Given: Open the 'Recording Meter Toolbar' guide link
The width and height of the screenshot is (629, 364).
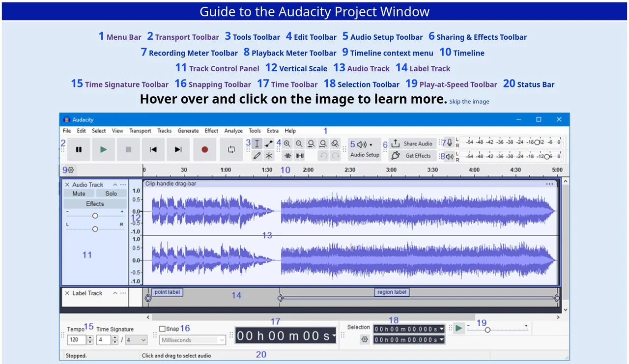Looking at the screenshot, I should [193, 53].
